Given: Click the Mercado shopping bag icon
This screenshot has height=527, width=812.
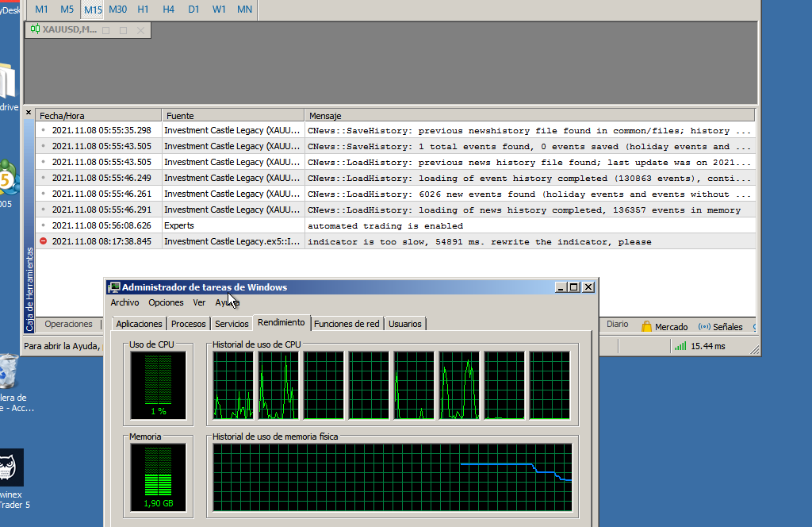Looking at the screenshot, I should tap(647, 327).
